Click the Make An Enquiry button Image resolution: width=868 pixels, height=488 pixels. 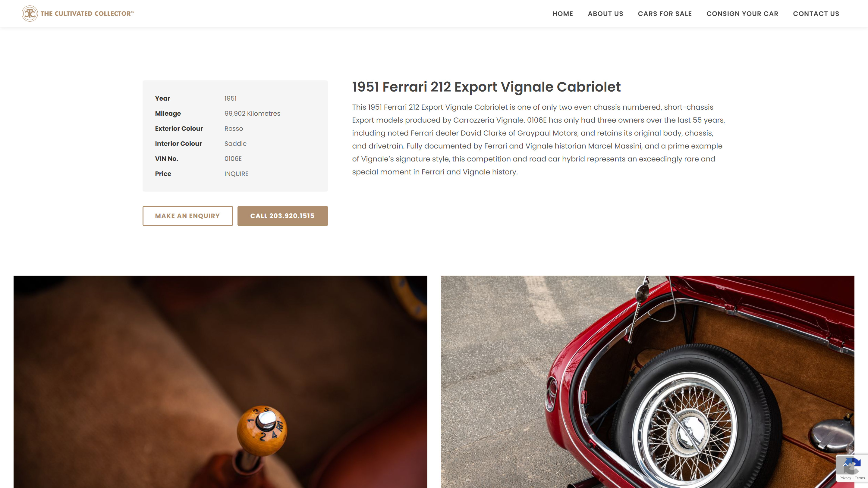187,216
